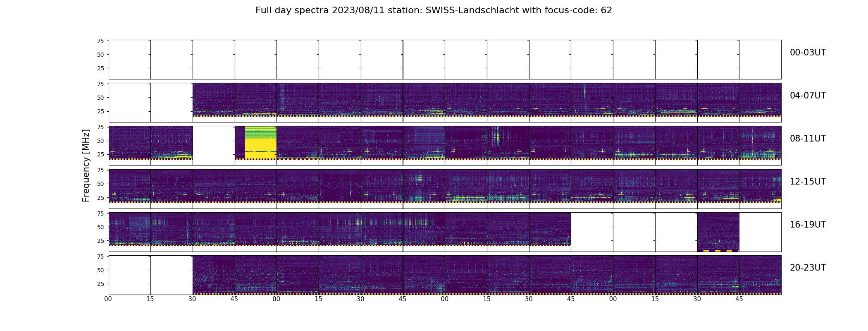The height and width of the screenshot is (331, 868).
Task: Select the '16-19UT' row label
Action: [x=808, y=225]
